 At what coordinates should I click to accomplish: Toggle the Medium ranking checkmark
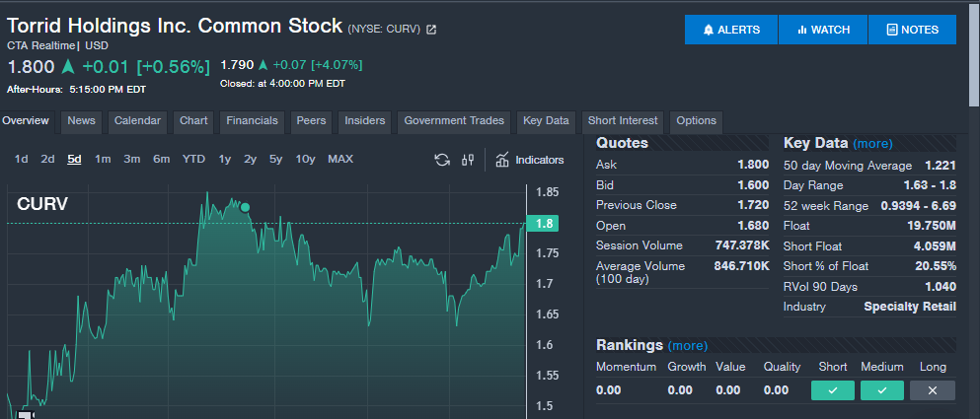(881, 390)
